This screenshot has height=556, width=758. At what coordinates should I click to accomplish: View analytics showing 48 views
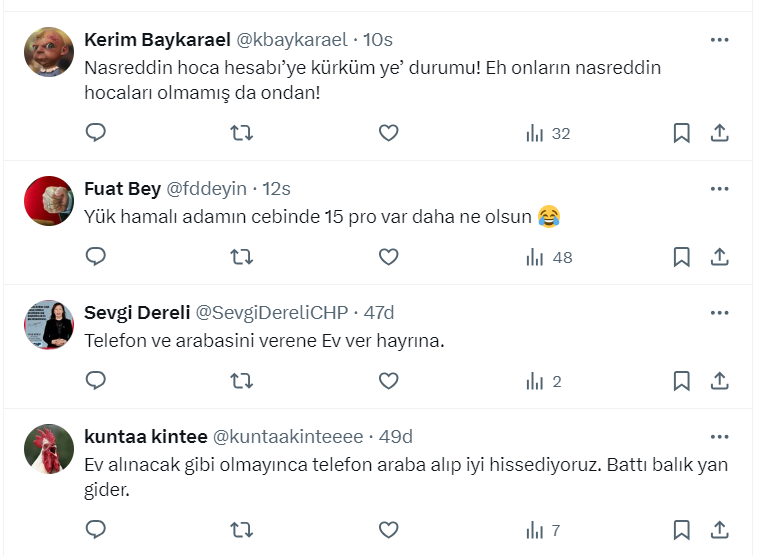pos(549,257)
